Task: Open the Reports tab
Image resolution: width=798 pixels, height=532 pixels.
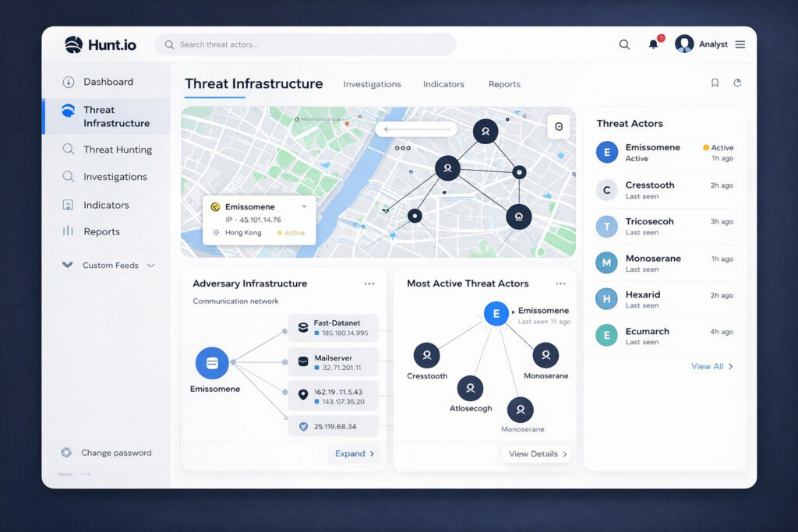Action: 503,84
